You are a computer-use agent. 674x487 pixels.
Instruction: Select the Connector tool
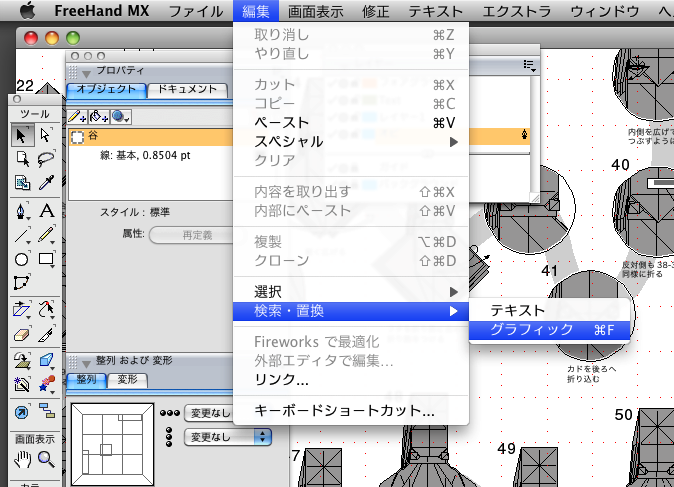point(46,412)
